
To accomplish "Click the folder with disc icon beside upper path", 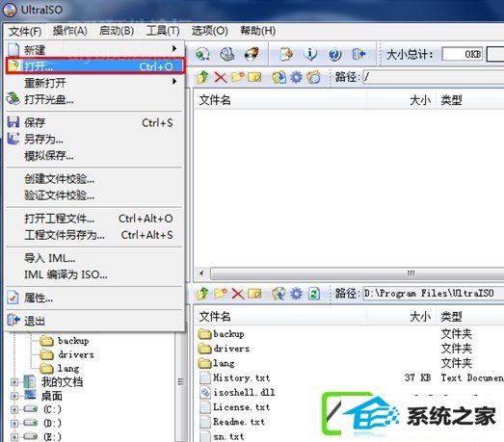I will (313, 77).
